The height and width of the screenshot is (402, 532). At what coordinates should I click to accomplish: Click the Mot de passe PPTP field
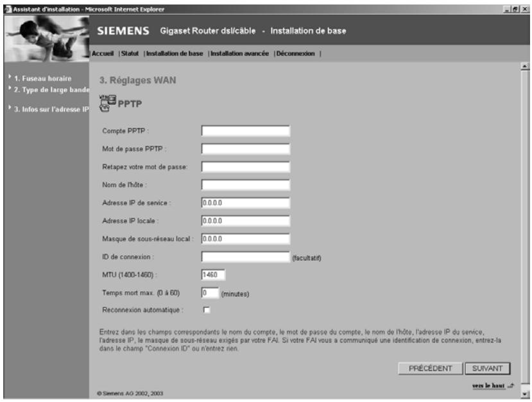(246, 149)
